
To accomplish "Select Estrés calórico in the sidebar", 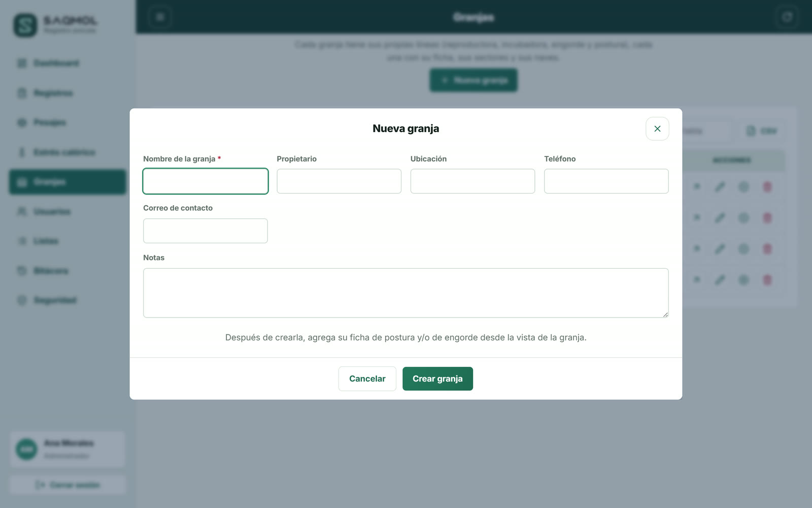I will point(67,152).
